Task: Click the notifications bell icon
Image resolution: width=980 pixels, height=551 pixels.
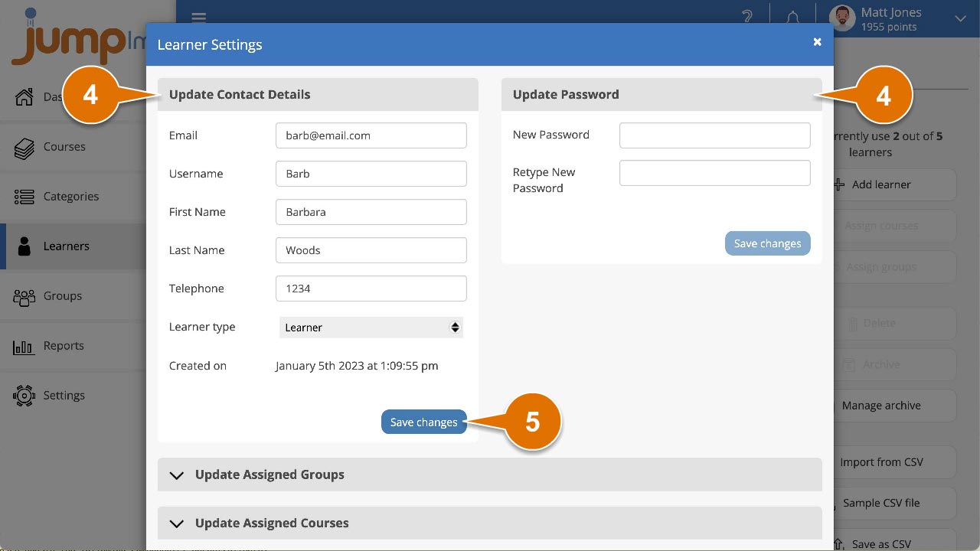Action: (x=793, y=18)
